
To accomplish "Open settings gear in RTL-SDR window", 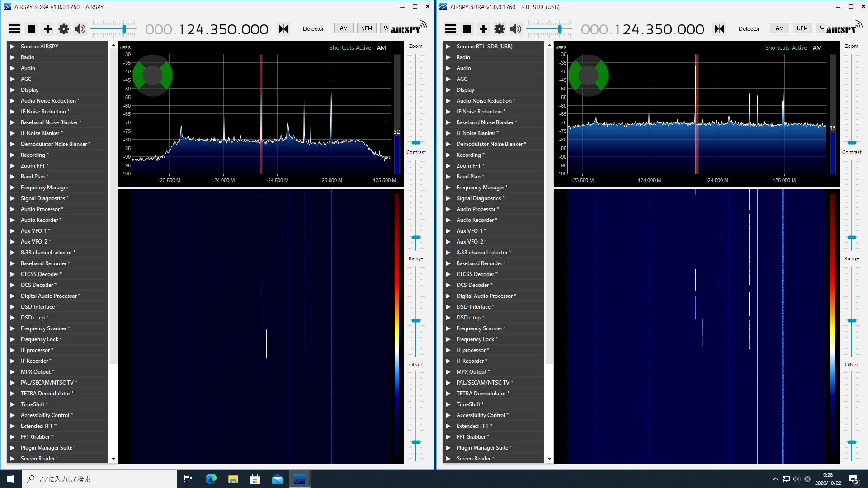I will 500,29.
